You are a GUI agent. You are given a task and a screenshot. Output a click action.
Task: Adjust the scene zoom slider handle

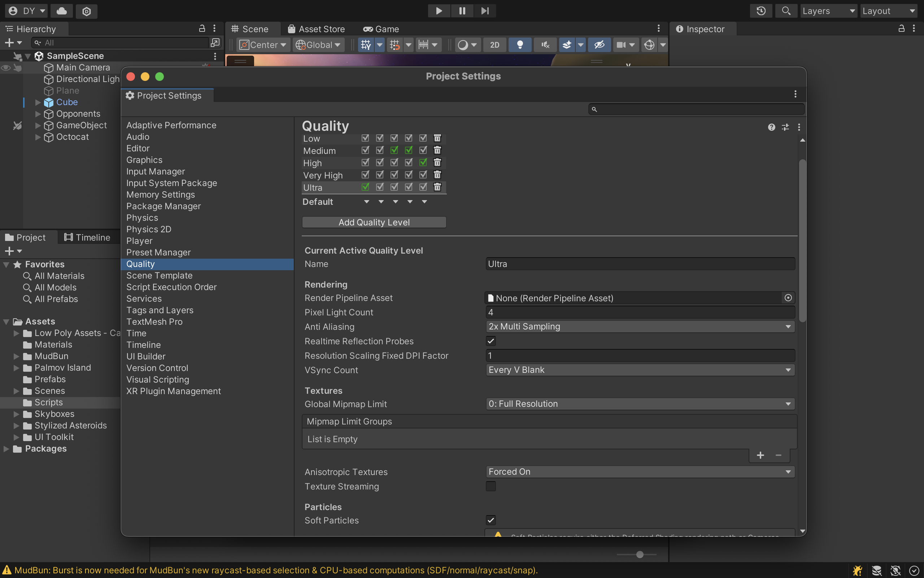click(640, 554)
